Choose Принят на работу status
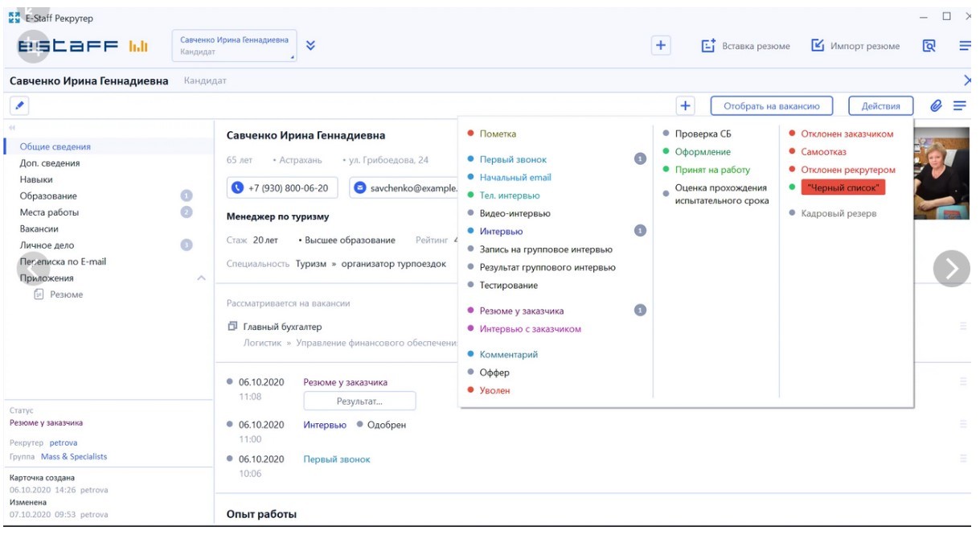Viewport: 980px width, 535px height. pyautogui.click(x=711, y=170)
